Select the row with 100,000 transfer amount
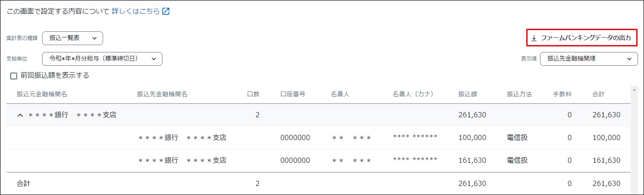Viewport: 644px width, 195px height. click(318, 138)
